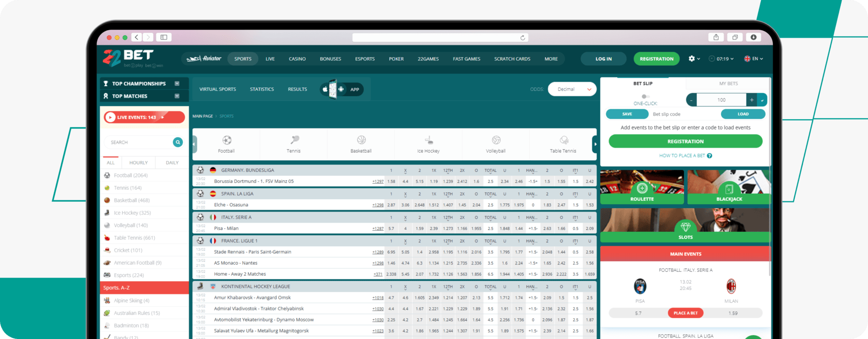Click PLACE A BET for Pisa-Milan
868x339 pixels.
(686, 313)
